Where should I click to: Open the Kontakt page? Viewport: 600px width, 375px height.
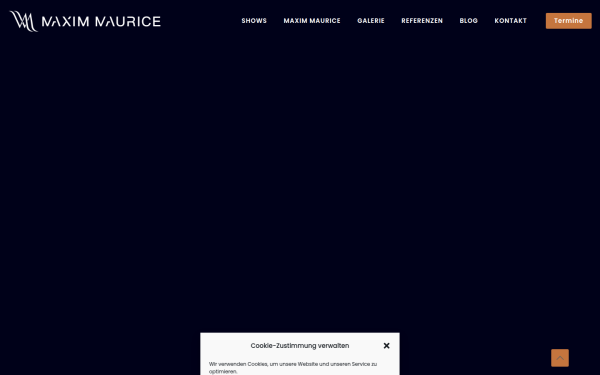pyautogui.click(x=511, y=21)
